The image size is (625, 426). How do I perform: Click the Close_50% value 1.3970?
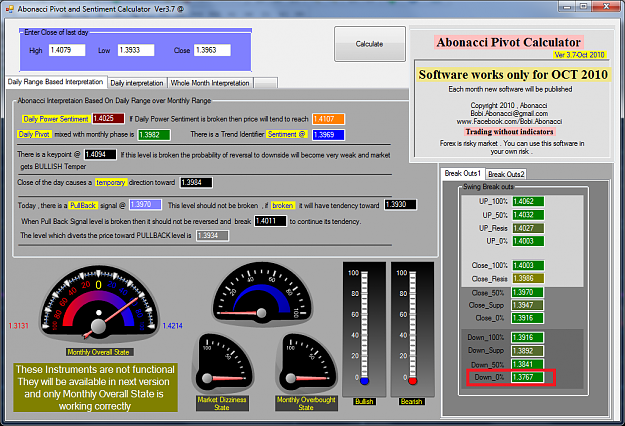(x=527, y=293)
